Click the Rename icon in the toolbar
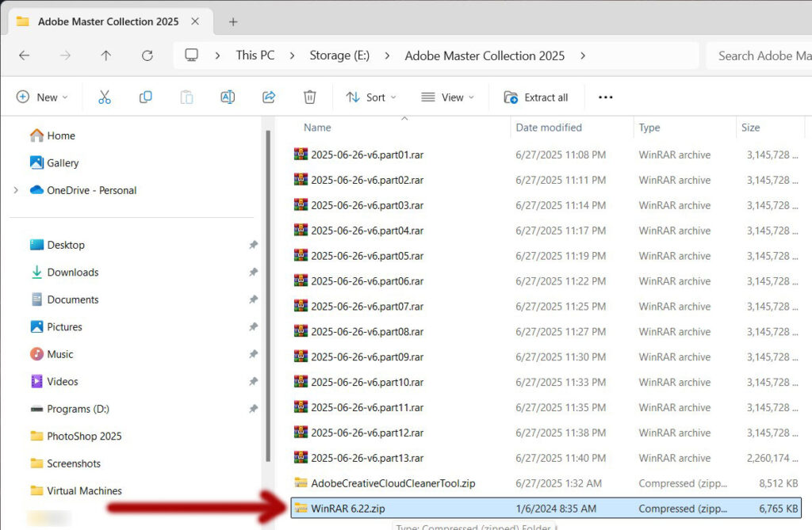 pyautogui.click(x=228, y=97)
